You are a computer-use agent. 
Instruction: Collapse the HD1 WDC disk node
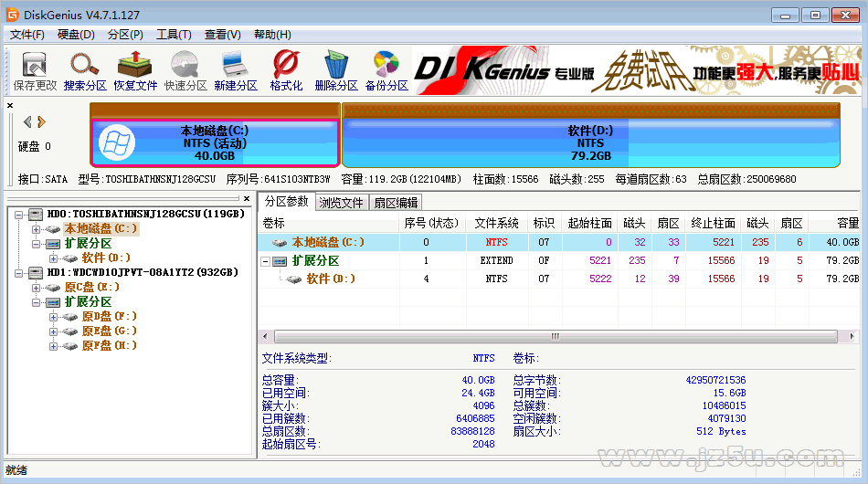tap(19, 273)
